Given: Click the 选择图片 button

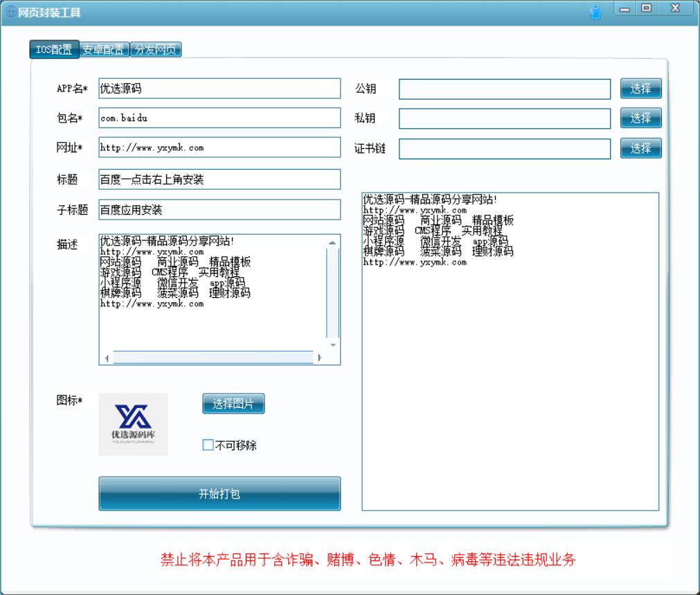Looking at the screenshot, I should click(x=233, y=404).
